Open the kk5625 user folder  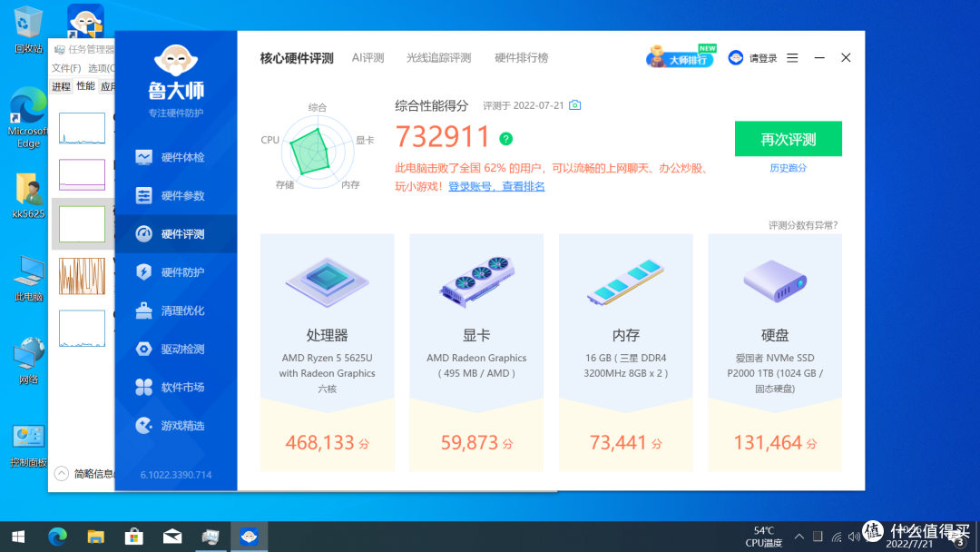(x=27, y=196)
